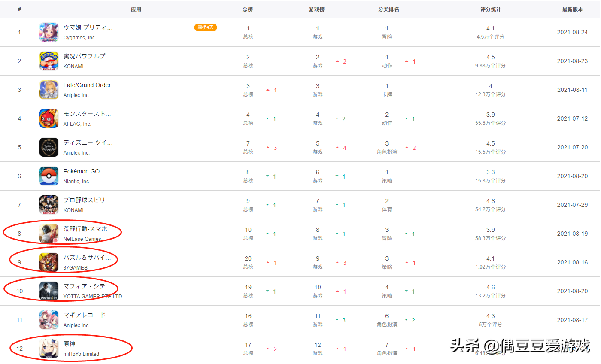Image resolution: width=601 pixels, height=364 pixels.
Task: Click the 2021-07-20 version date
Action: (x=573, y=147)
